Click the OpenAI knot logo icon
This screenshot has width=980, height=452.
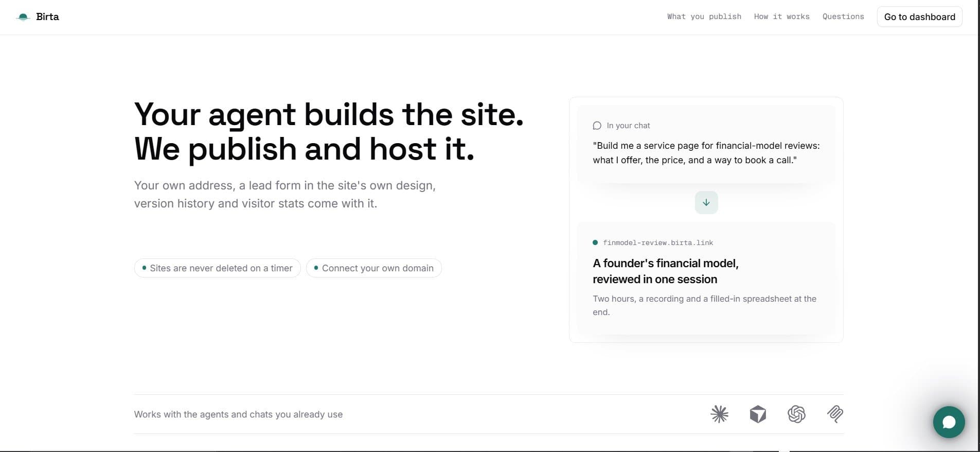tap(796, 414)
